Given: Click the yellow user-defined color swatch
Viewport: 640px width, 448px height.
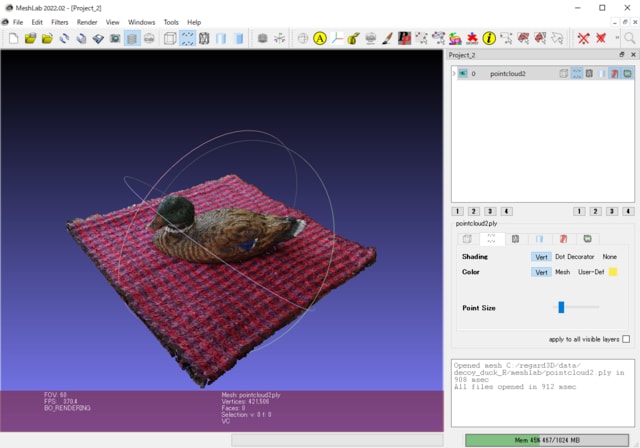Looking at the screenshot, I should point(613,272).
